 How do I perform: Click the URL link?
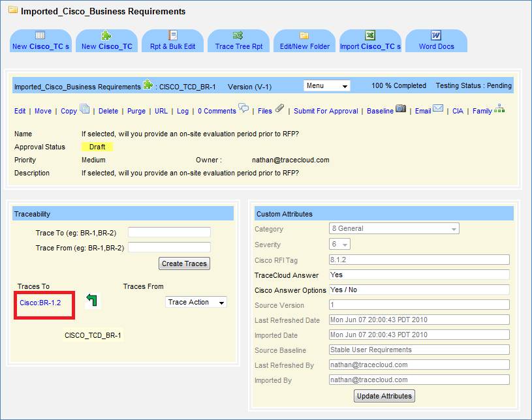click(161, 111)
